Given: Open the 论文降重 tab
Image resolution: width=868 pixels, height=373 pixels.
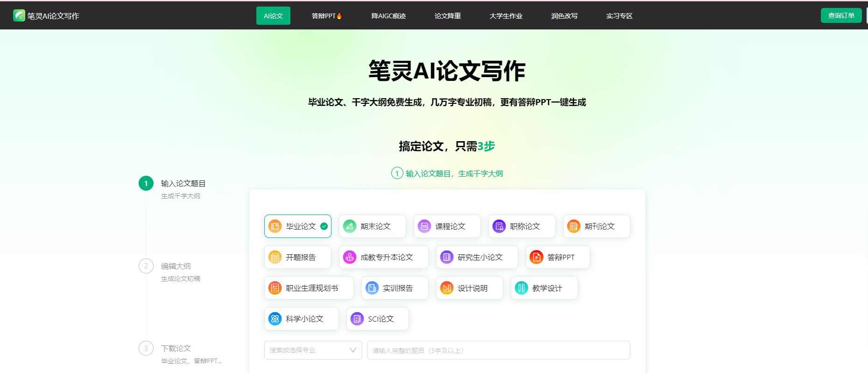Looking at the screenshot, I should pos(448,16).
